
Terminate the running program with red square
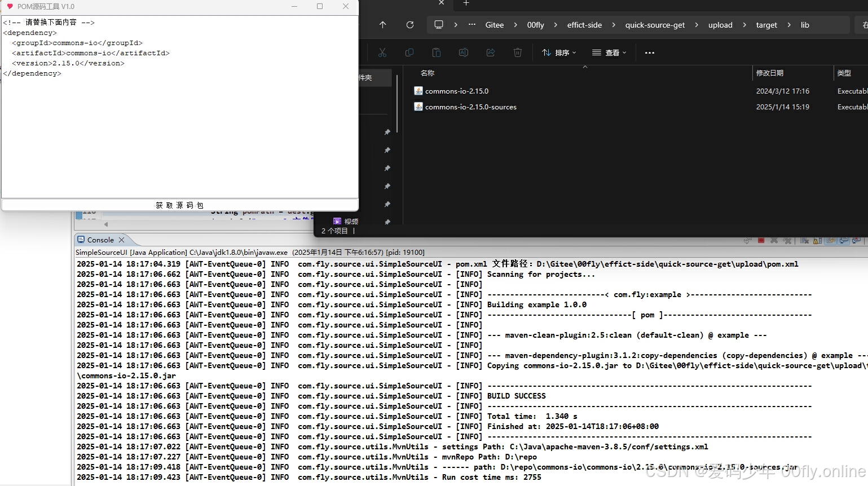click(x=761, y=240)
